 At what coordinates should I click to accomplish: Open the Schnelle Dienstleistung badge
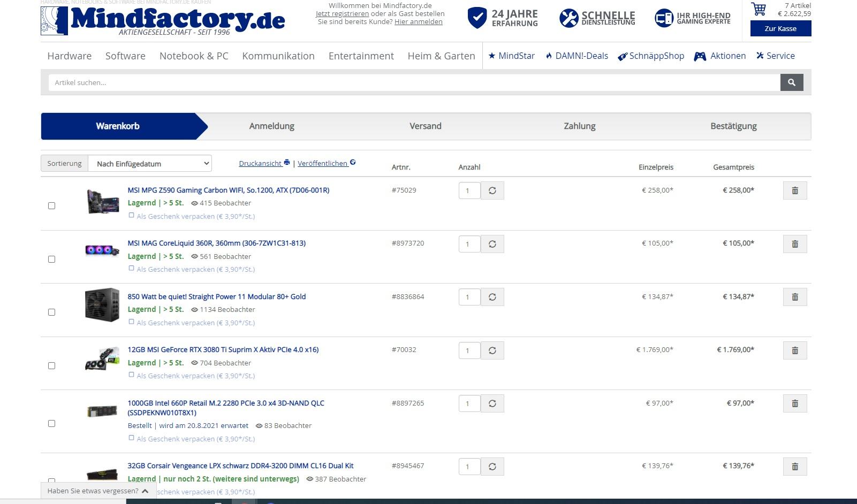pos(597,18)
